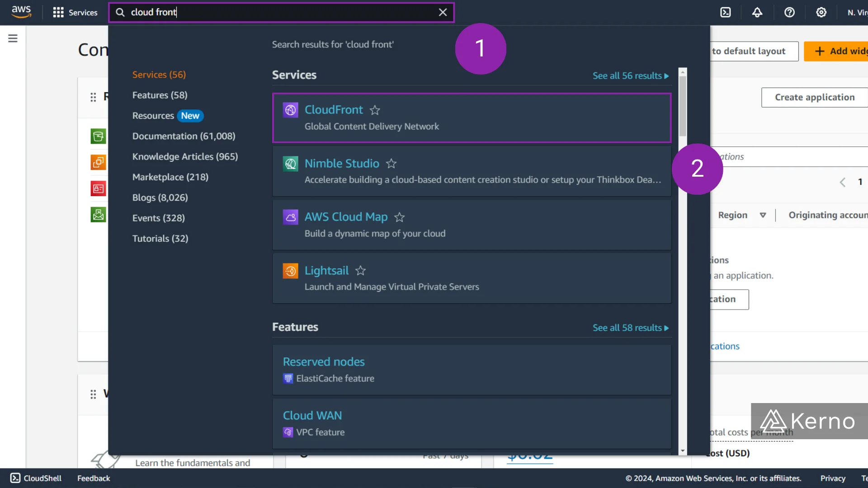This screenshot has width=868, height=488.
Task: Open See all 58 results link
Action: pyautogui.click(x=631, y=328)
